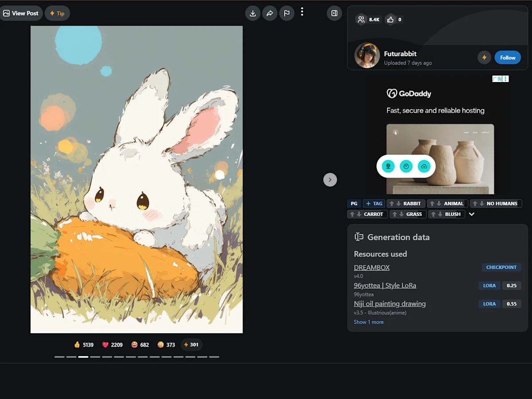532x399 pixels.
Task: Downvote the CARROT tag
Action: click(359, 214)
